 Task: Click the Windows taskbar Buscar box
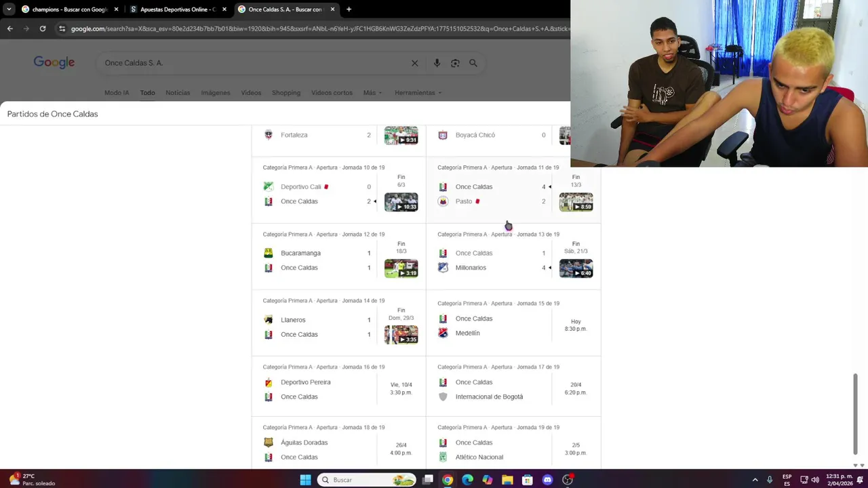click(x=366, y=480)
